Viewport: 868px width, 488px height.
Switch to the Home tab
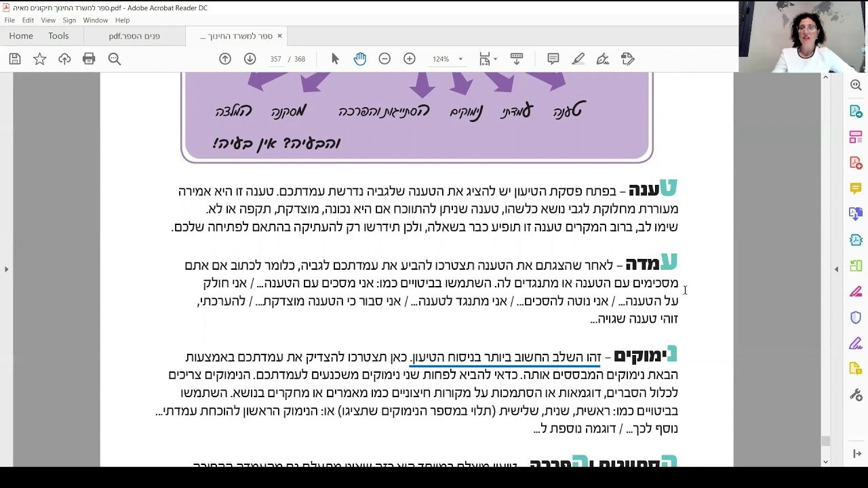[21, 36]
